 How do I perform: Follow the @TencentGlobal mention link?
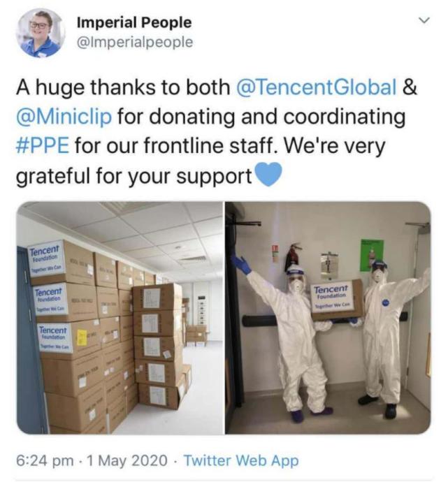pos(316,87)
